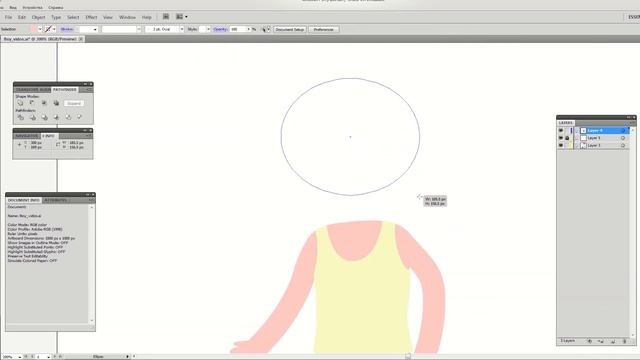
Task: Expand the highlighted layer's disclosure triangle
Action: pyautogui.click(x=577, y=131)
